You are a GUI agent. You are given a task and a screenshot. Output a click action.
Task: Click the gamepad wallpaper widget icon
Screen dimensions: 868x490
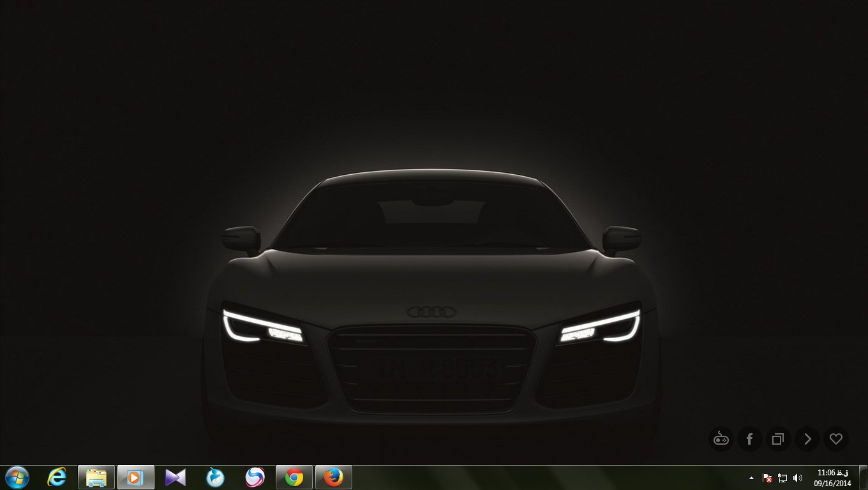pyautogui.click(x=721, y=439)
